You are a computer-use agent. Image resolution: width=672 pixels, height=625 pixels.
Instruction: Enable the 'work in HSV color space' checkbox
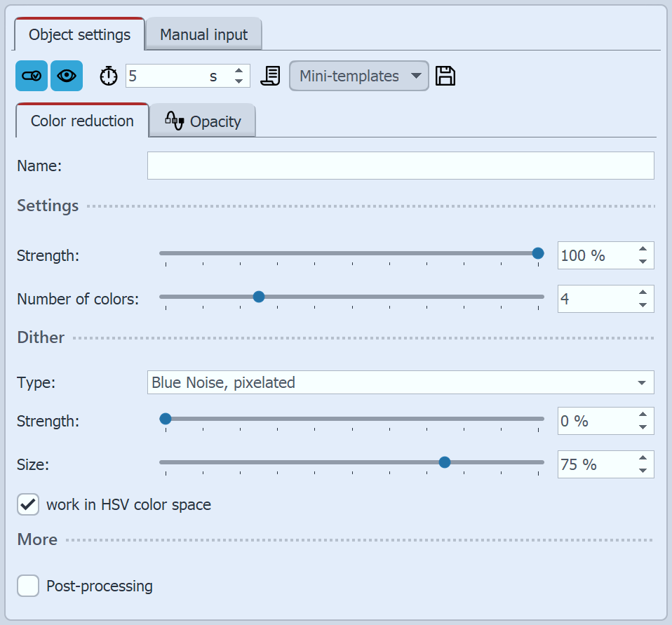pyautogui.click(x=27, y=504)
